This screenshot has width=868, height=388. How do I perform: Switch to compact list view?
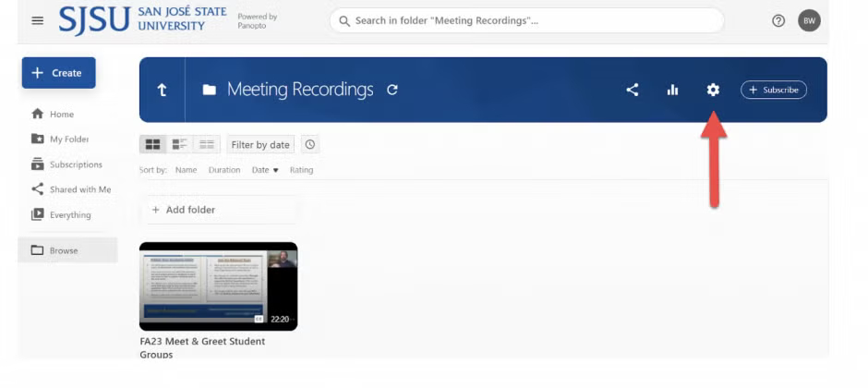point(207,144)
